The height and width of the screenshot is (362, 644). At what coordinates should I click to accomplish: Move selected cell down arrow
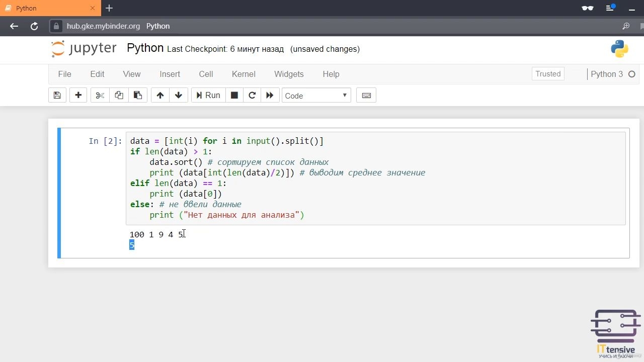(179, 96)
